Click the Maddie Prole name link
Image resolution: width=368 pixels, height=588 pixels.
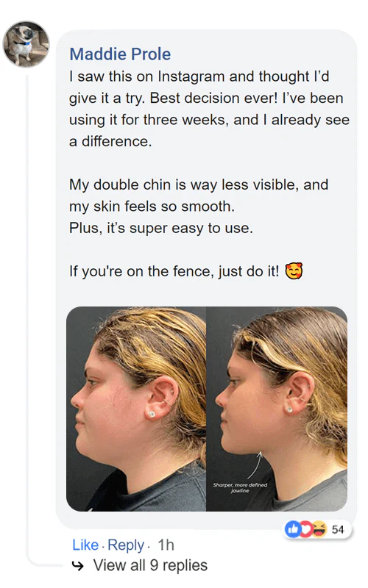tap(120, 54)
